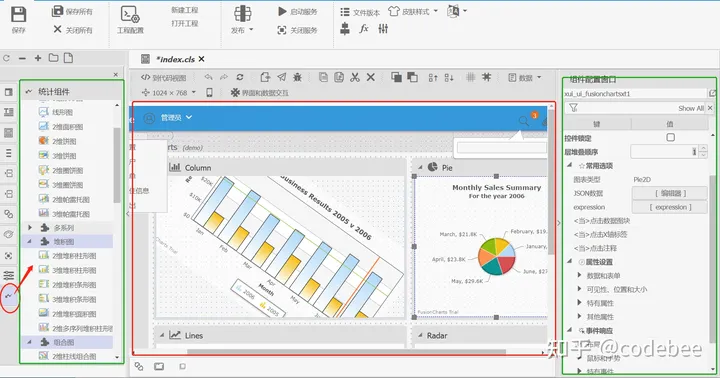
Task: Select the chart components icon in left sidebar
Action: tap(9, 296)
